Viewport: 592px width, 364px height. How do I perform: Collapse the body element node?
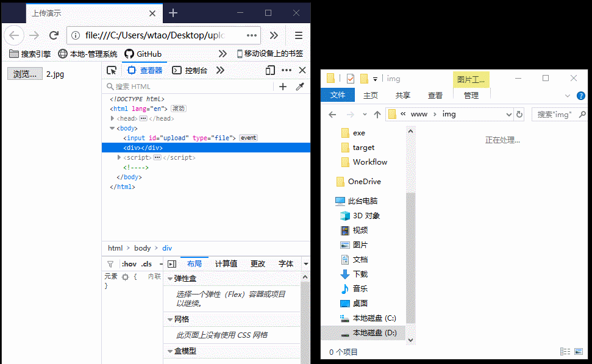pos(112,128)
